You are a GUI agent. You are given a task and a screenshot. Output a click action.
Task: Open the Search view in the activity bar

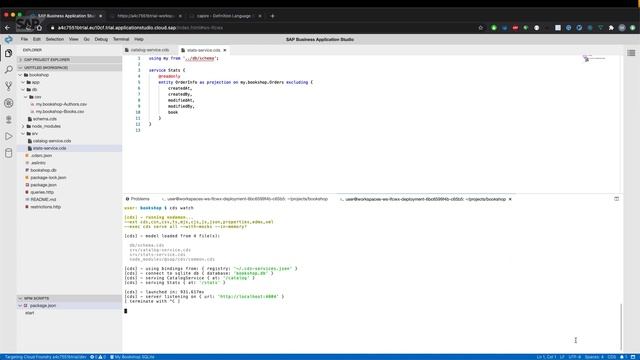9,70
